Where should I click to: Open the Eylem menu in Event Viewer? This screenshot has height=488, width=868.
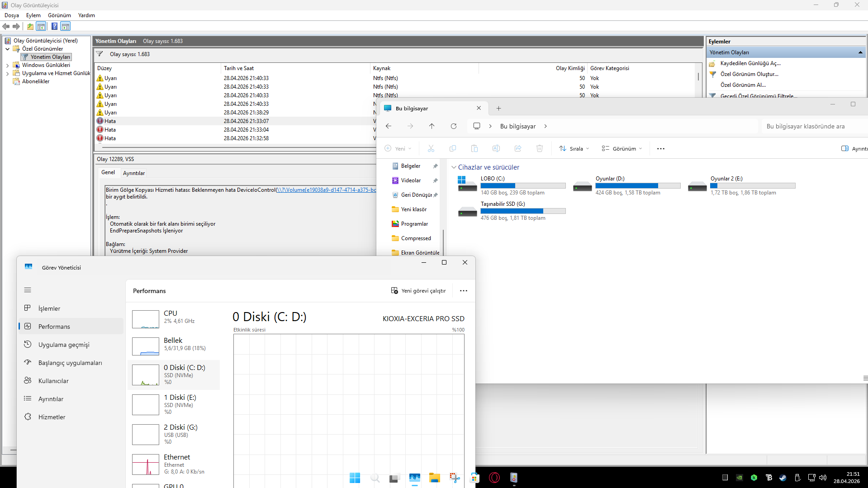pyautogui.click(x=33, y=15)
